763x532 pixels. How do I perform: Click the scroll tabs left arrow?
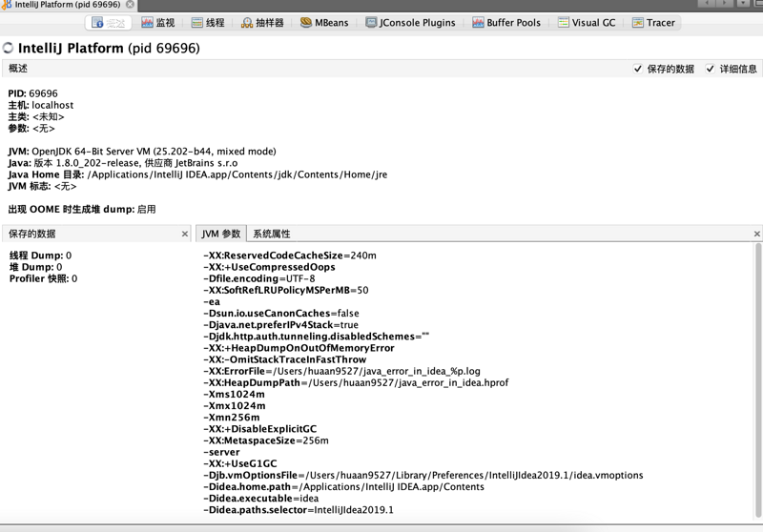[706, 4]
